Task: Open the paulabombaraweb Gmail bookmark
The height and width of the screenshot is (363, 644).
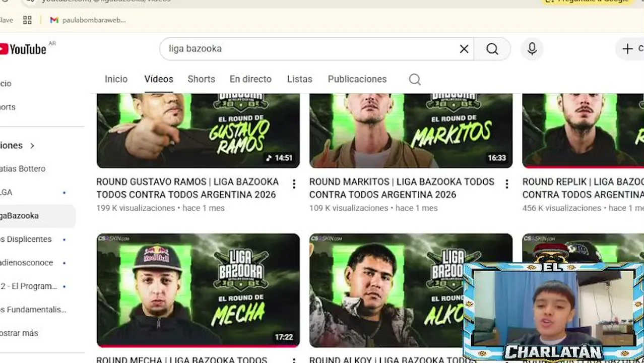Action: [88, 20]
